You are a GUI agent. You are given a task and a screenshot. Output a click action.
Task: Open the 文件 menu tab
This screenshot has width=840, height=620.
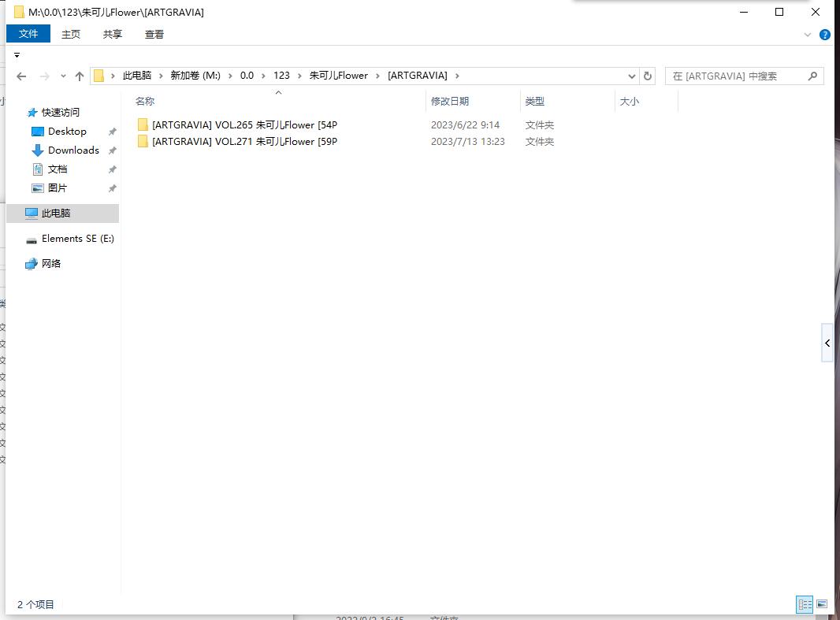tap(28, 34)
